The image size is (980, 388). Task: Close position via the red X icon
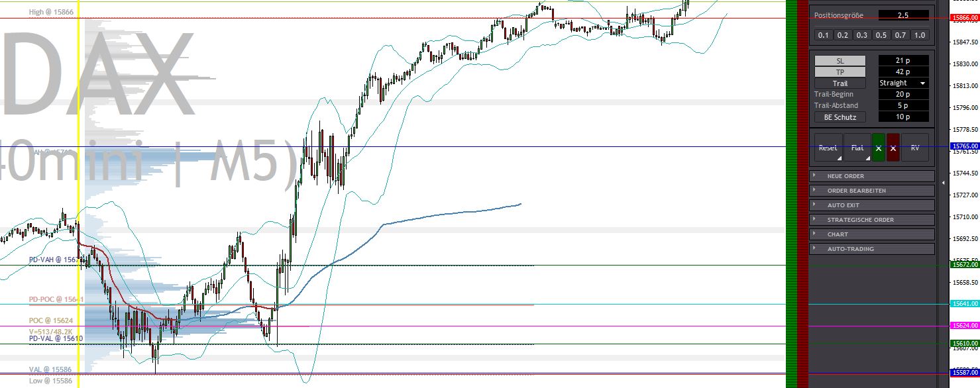pyautogui.click(x=894, y=148)
